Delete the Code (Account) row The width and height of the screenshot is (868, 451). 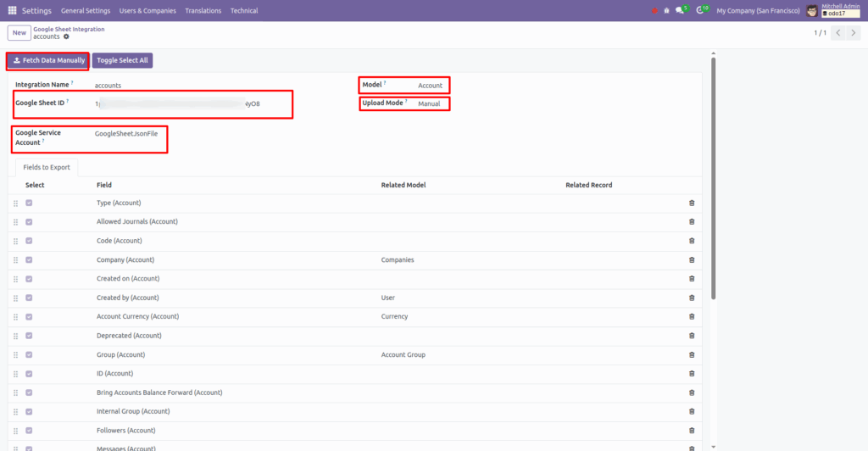coord(692,241)
